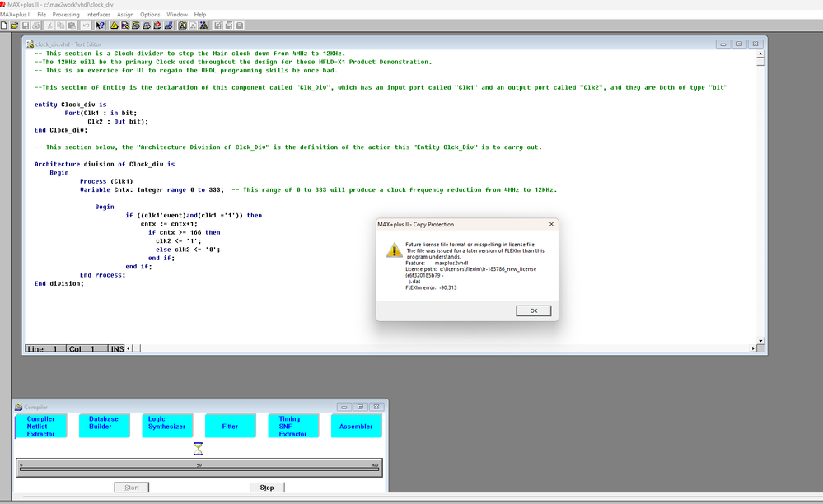Click the Line 1 status bar field
823x504 pixels.
click(44, 348)
